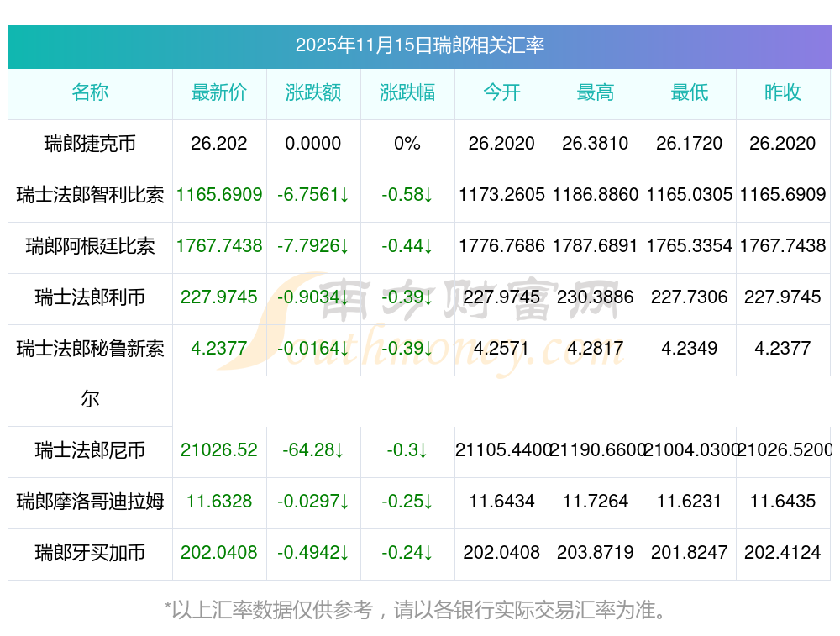Open the 瑞士法郎智利比索 row
The image size is (840, 636).
coord(90,195)
